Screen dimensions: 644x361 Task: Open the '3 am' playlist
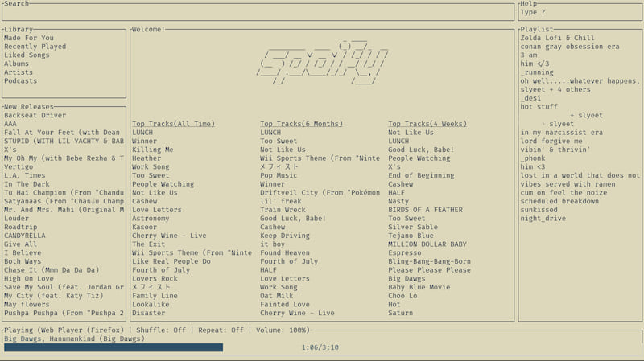[x=529, y=55]
